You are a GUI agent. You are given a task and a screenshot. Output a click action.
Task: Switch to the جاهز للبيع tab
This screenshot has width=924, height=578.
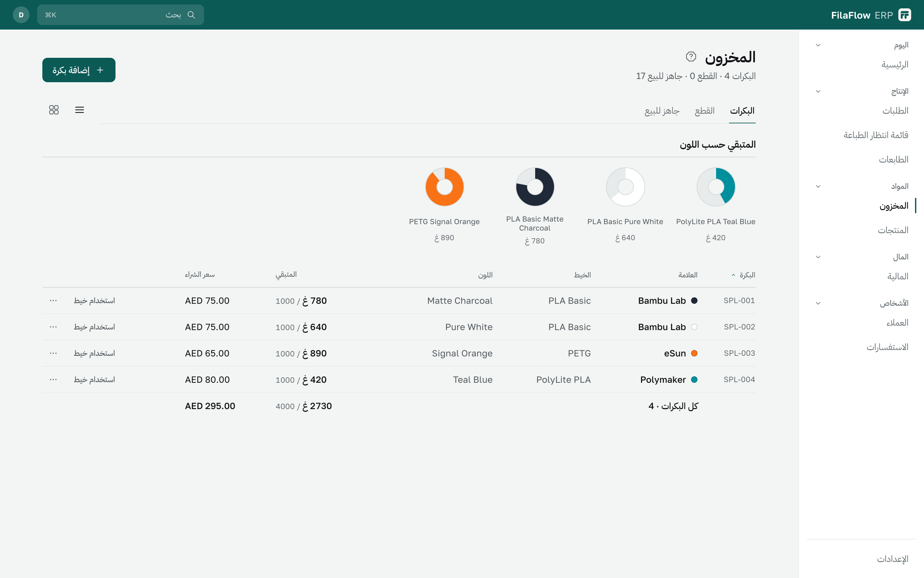pos(662,111)
